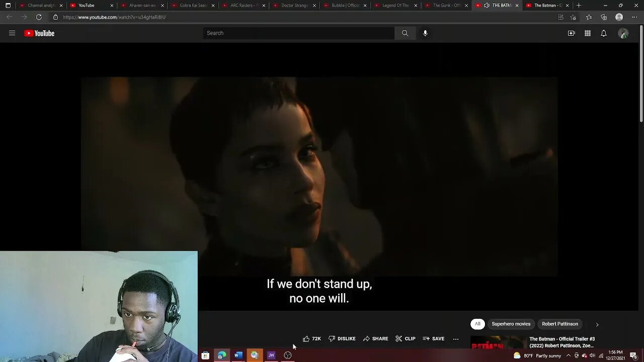The height and width of the screenshot is (362, 644).
Task: Open browser tab actions menu icon
Action: [8, 6]
